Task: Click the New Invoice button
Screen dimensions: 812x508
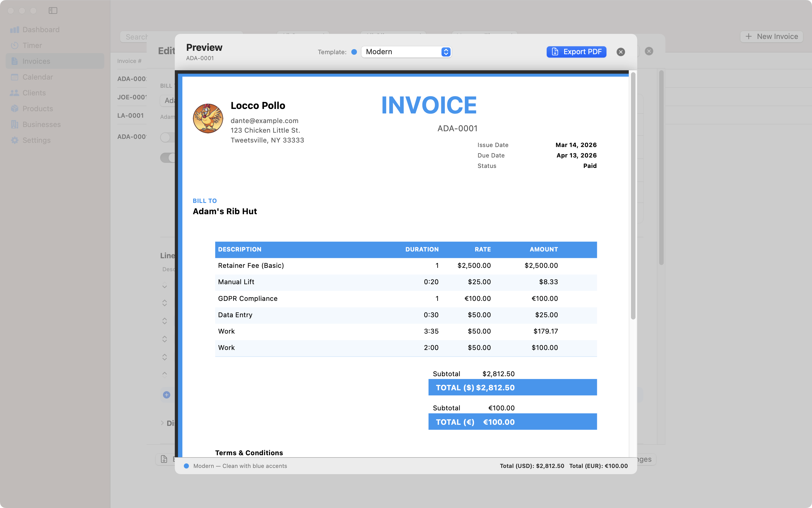Action: (771, 36)
